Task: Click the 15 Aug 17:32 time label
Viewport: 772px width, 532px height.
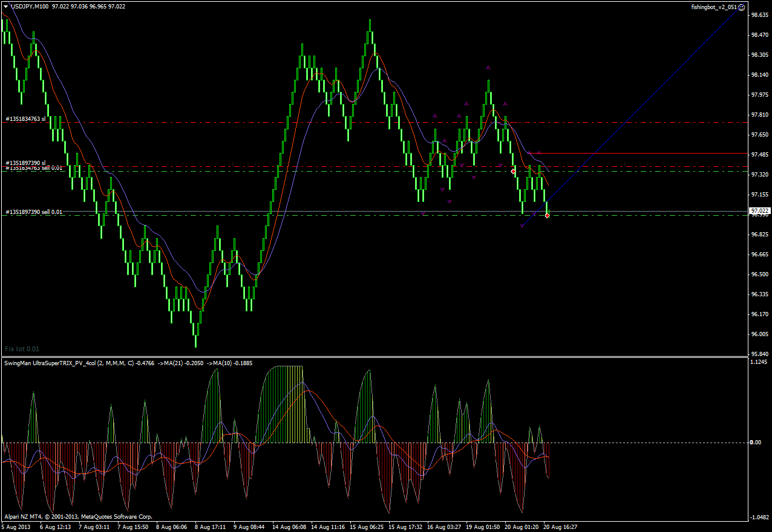Action: coord(406,527)
